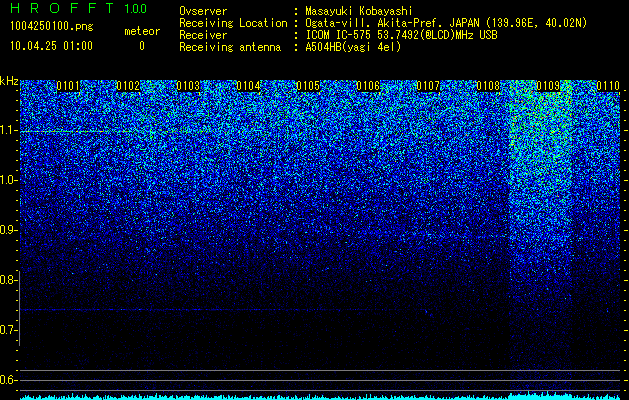Click the 0109 time marker
The width and height of the screenshot is (629, 400).
pyautogui.click(x=548, y=86)
